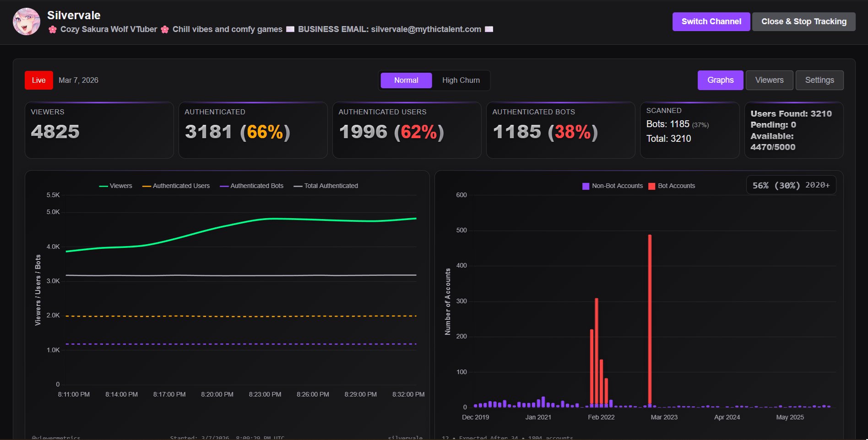868x440 pixels.
Task: Toggle the Viewers series legend
Action: pyautogui.click(x=115, y=186)
